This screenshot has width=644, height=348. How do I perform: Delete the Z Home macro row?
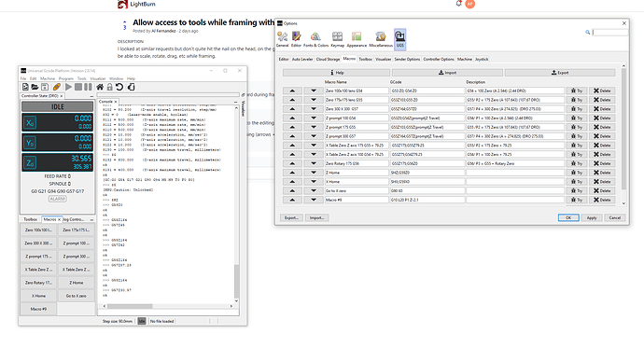click(602, 173)
